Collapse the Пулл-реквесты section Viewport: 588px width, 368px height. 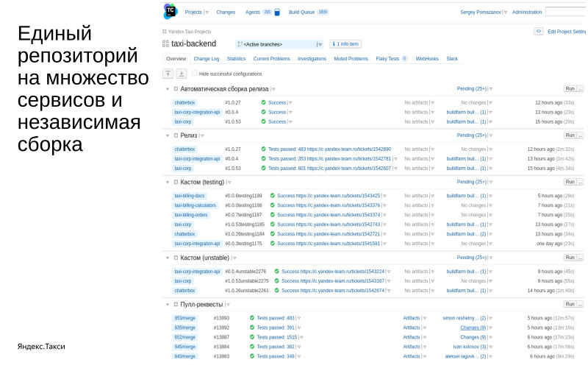(x=168, y=305)
